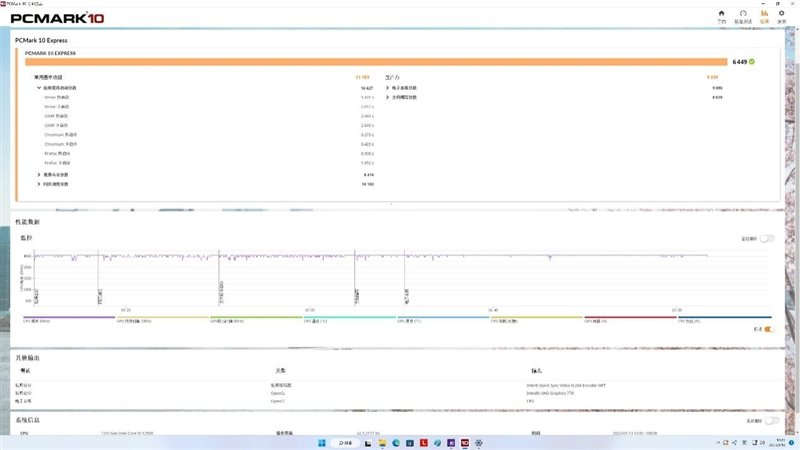Click the PCMark 10 Express heading
Image resolution: width=800 pixels, height=450 pixels.
(x=41, y=40)
